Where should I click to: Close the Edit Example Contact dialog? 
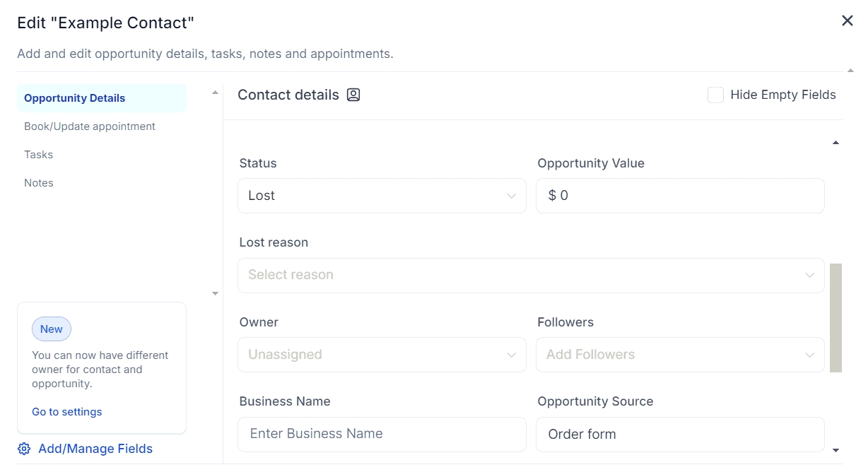point(848,21)
